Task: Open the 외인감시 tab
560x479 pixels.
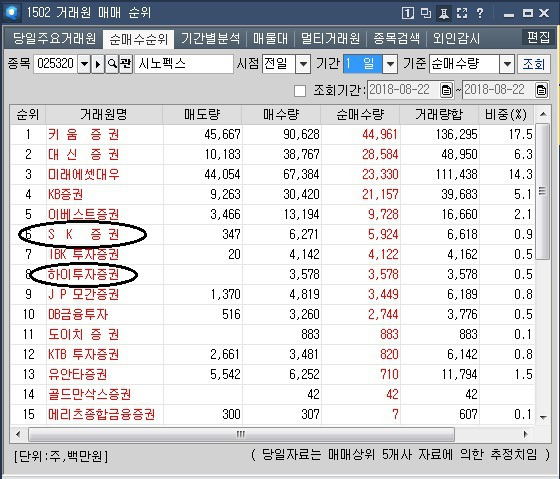Action: coord(456,38)
